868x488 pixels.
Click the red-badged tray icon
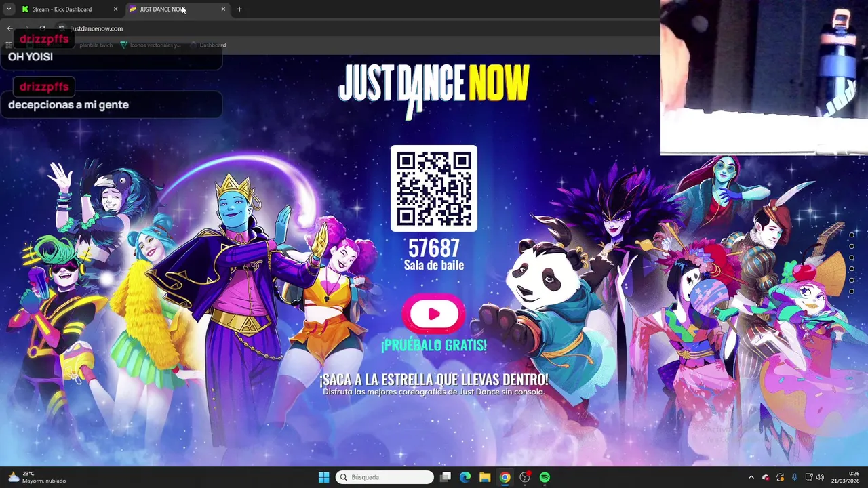(766, 477)
